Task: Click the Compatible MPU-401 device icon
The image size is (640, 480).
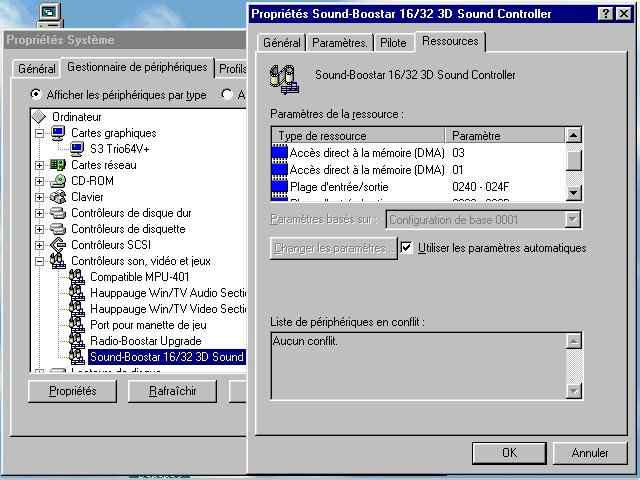Action: coord(77,277)
